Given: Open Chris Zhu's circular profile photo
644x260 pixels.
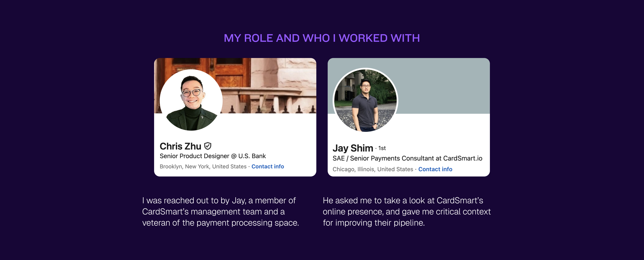Looking at the screenshot, I should (x=191, y=100).
